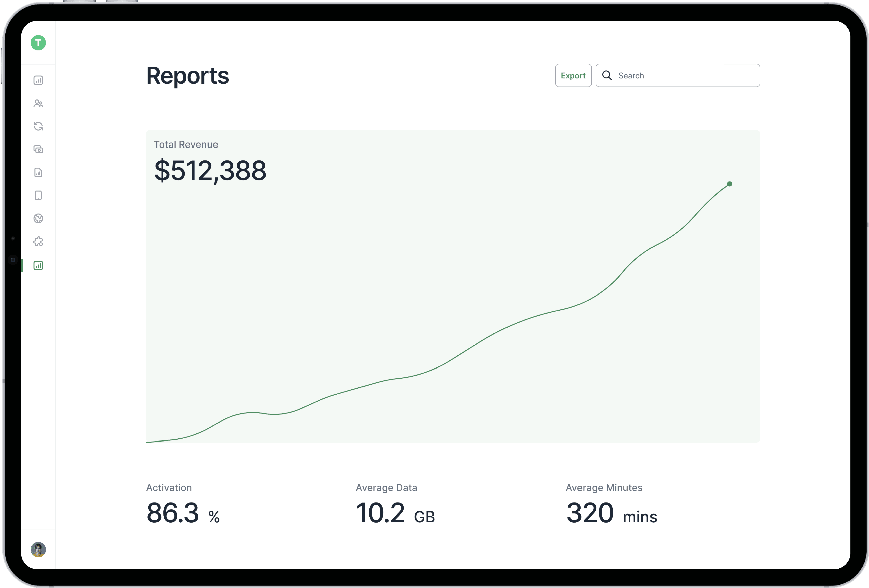Click the user avatar photo
869x588 pixels.
click(38, 550)
